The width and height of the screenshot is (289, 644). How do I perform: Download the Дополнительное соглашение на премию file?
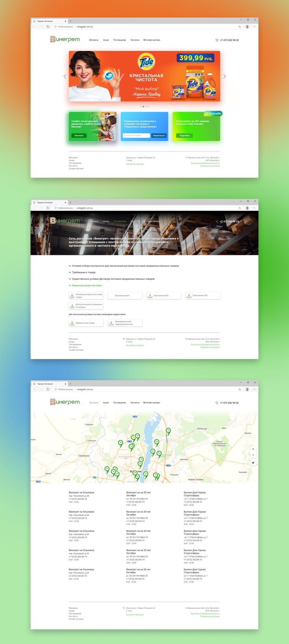86,306
